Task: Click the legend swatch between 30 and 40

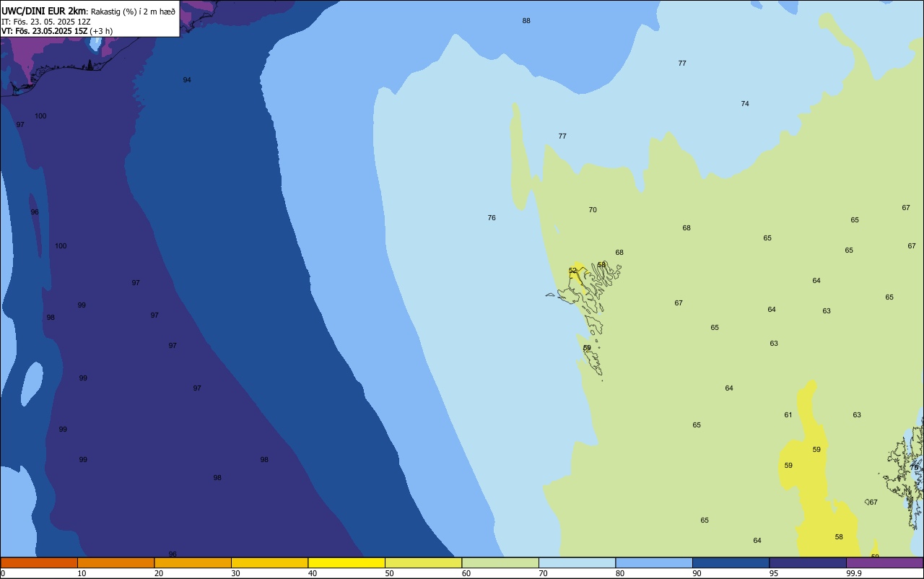Action: pyautogui.click(x=269, y=562)
